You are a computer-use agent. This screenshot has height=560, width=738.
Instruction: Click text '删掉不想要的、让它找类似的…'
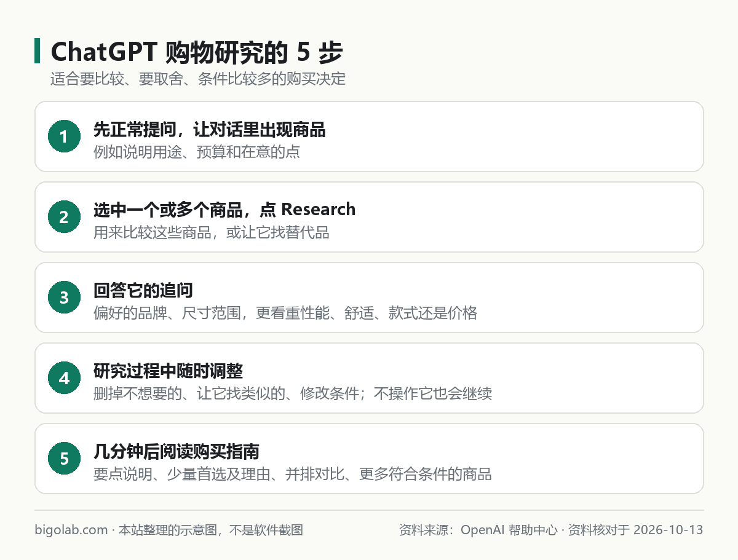tap(293, 393)
